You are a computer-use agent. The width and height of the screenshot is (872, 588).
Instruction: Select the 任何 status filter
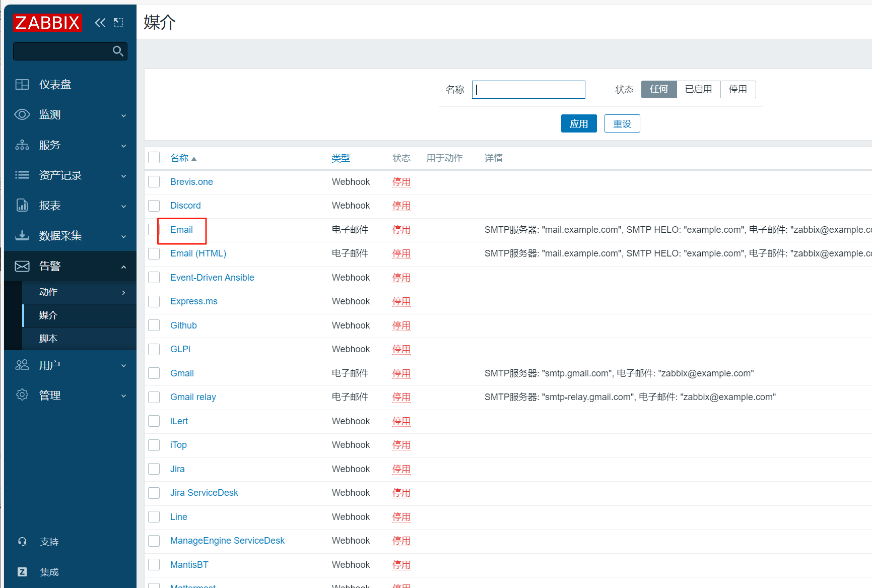pos(659,89)
